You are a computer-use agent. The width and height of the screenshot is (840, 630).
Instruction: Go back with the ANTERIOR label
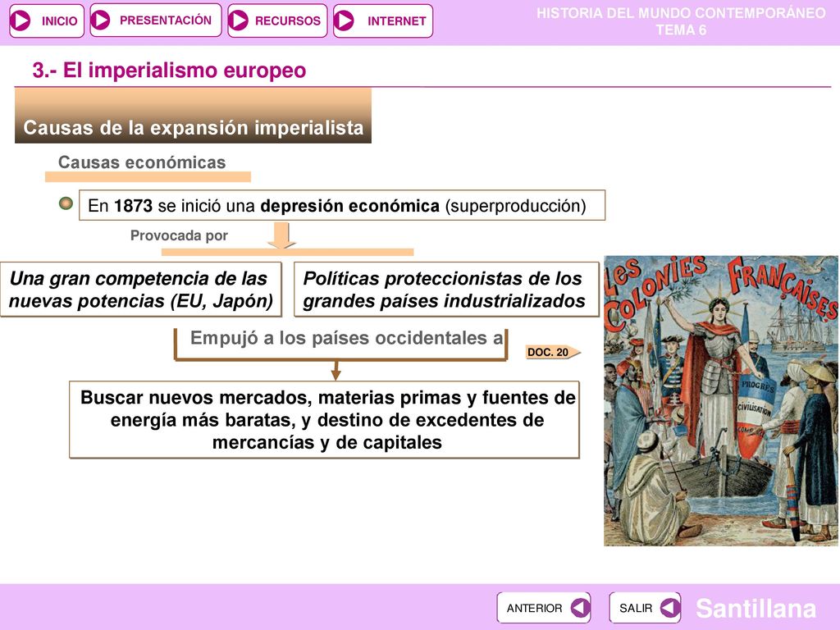coord(534,608)
